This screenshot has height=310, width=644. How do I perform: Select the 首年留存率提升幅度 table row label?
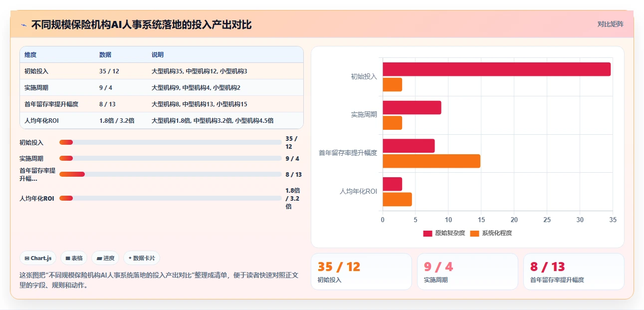(51, 104)
